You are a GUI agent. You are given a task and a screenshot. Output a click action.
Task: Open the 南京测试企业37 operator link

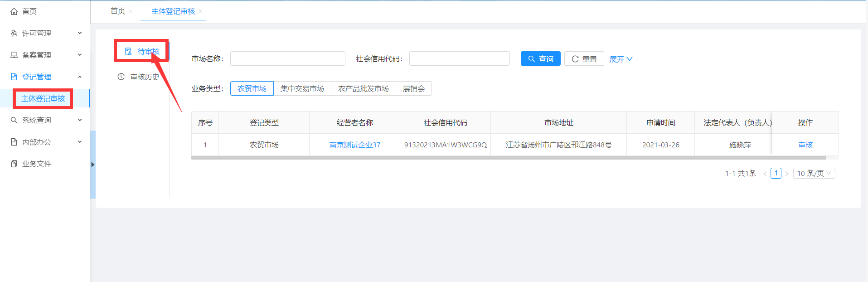[x=354, y=145]
